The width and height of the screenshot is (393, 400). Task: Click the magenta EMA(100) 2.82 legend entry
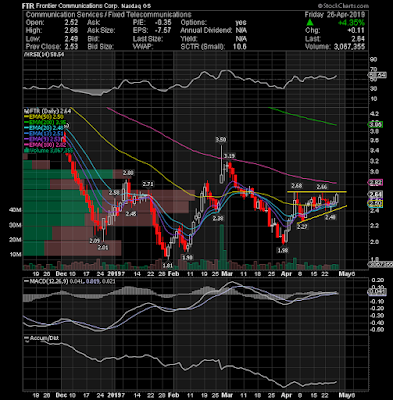46,145
